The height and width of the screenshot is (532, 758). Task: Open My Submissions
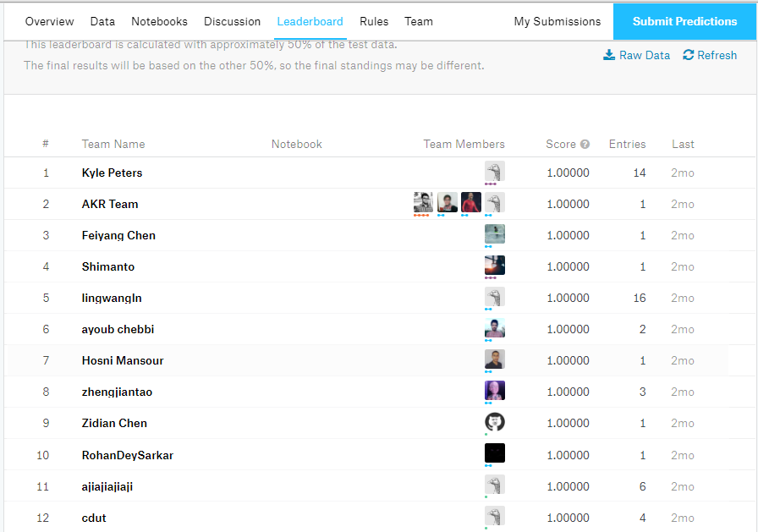click(x=558, y=22)
